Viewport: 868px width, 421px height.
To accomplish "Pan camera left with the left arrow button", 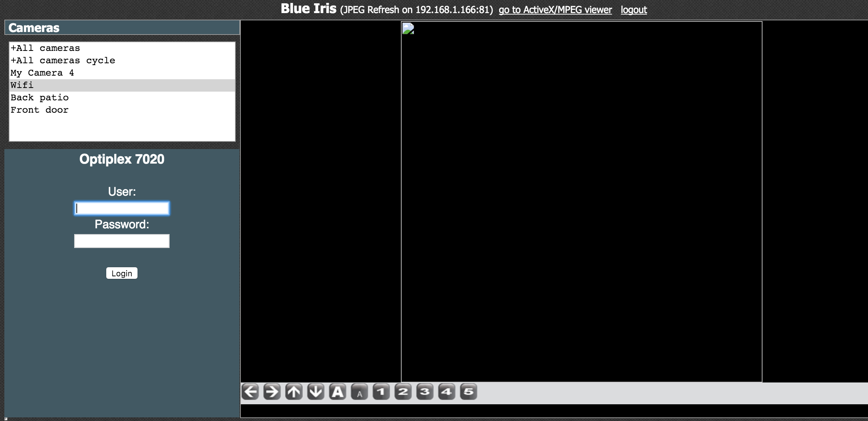I will (x=250, y=392).
